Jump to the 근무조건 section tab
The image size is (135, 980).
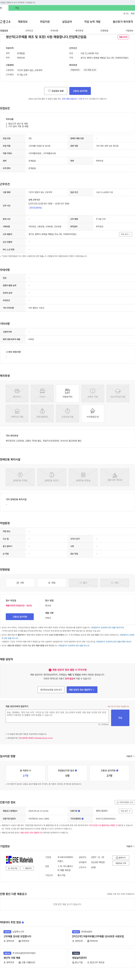tap(29, 30)
